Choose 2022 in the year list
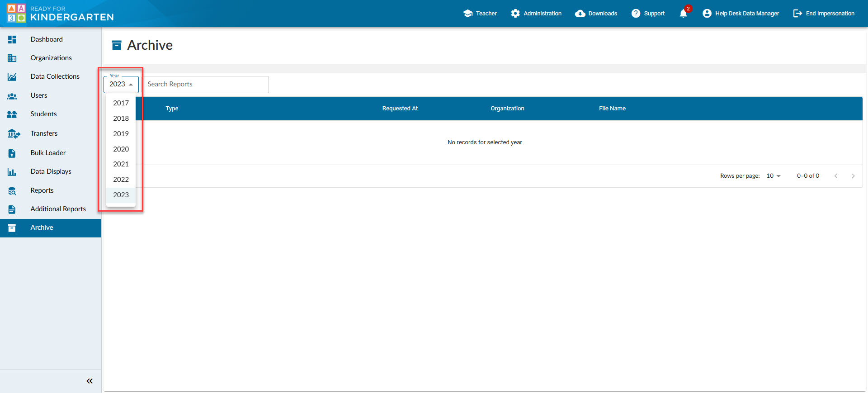The width and height of the screenshot is (868, 393). pyautogui.click(x=121, y=180)
